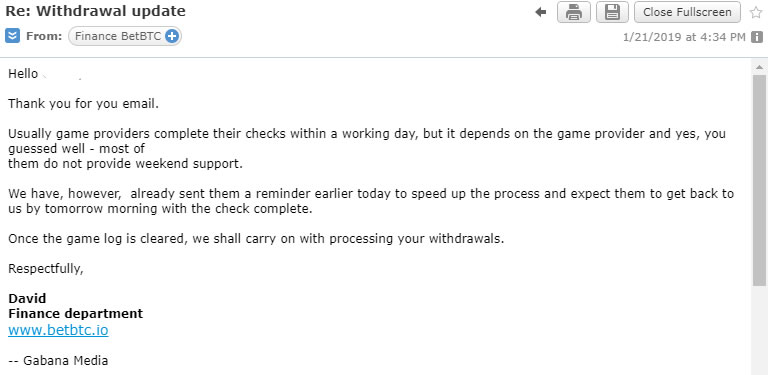Click the Finance department signature line
Image resolution: width=768 pixels, height=375 pixels.
coord(75,314)
